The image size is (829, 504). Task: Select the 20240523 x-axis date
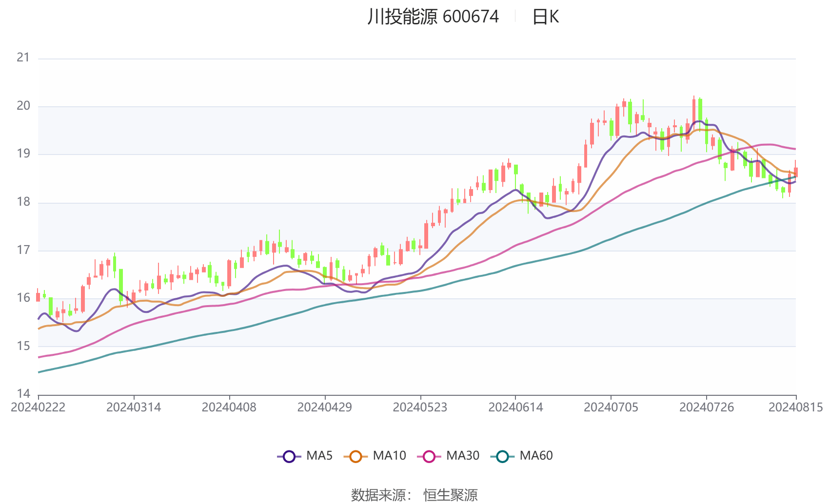click(420, 407)
